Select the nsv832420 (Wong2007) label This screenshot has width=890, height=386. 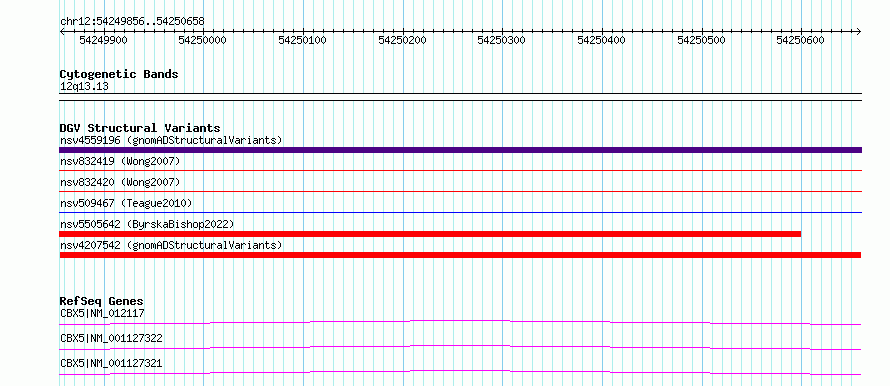click(x=120, y=182)
